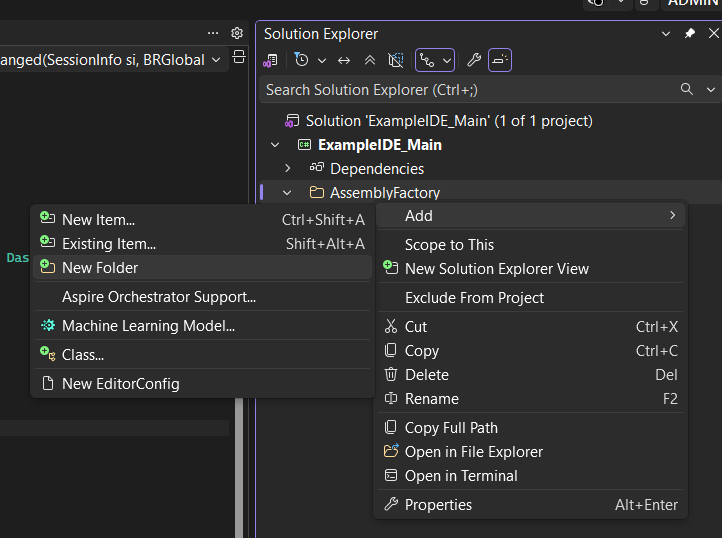Click the editor ellipsis more options
This screenshot has width=722, height=538.
pyautogui.click(x=213, y=33)
